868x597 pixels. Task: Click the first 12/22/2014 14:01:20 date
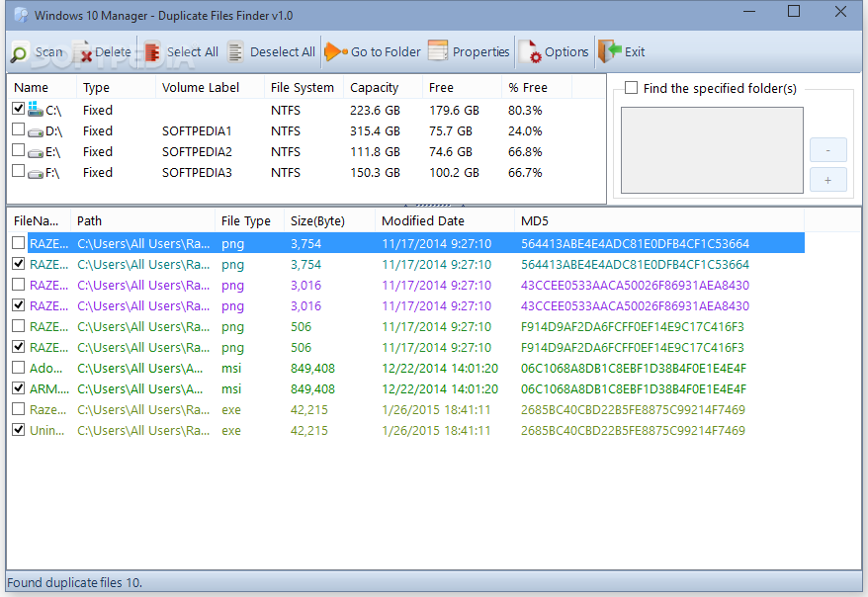(x=440, y=368)
